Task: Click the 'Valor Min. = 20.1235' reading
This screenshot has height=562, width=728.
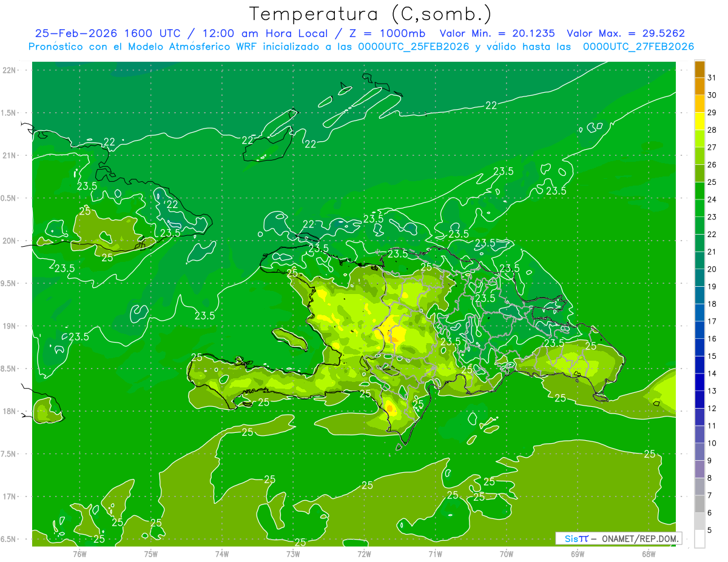Action: coord(497,34)
